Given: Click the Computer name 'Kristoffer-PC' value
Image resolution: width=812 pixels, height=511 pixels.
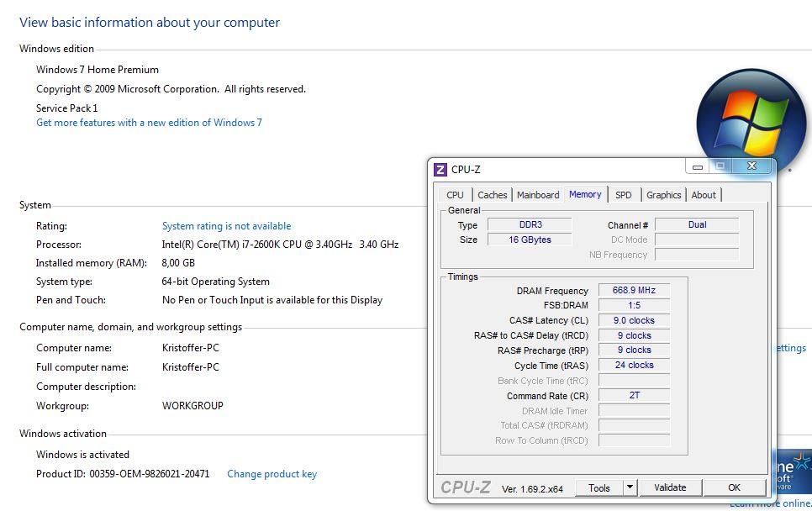Looking at the screenshot, I should [191, 348].
